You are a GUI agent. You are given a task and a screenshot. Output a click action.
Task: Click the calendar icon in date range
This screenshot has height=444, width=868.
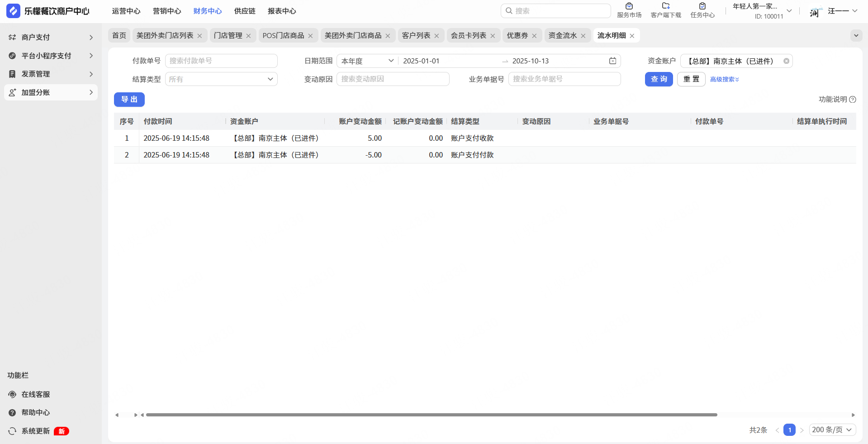(x=612, y=61)
